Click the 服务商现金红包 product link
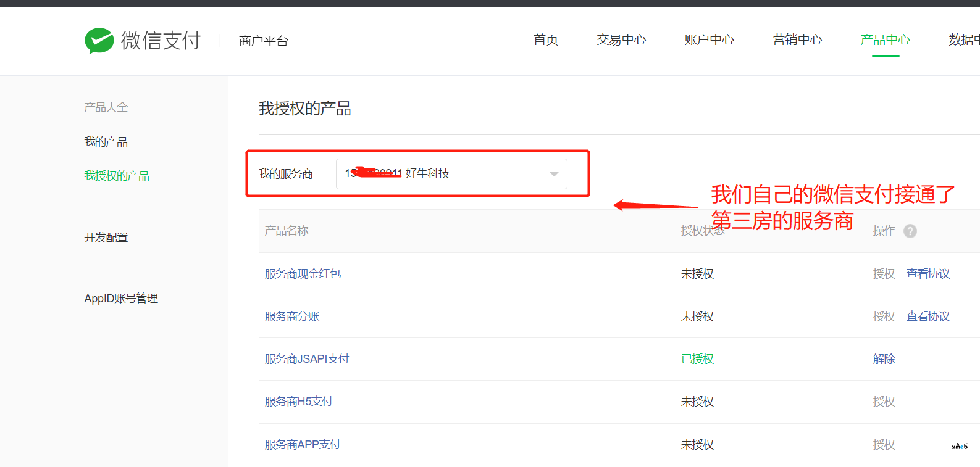The height and width of the screenshot is (467, 980). pyautogui.click(x=303, y=274)
